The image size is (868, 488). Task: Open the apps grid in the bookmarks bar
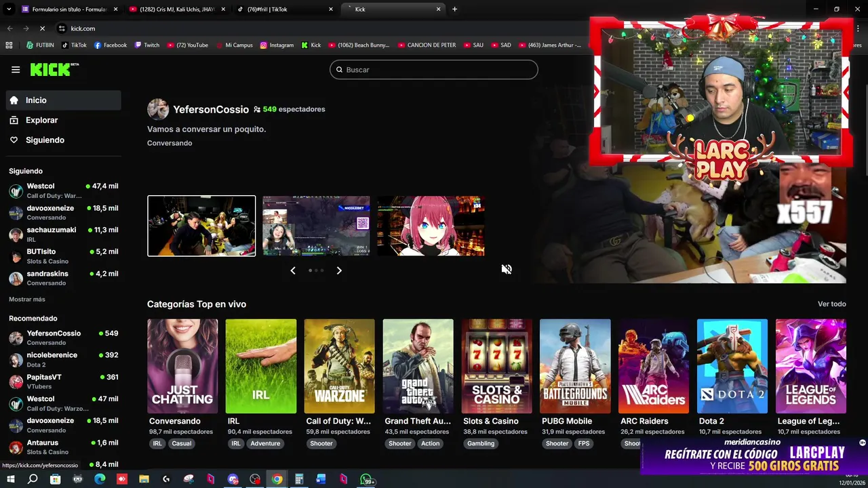9,45
